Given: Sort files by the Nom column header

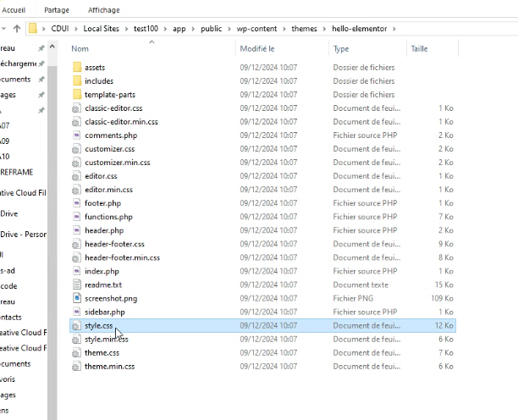Looking at the screenshot, I should coord(80,49).
